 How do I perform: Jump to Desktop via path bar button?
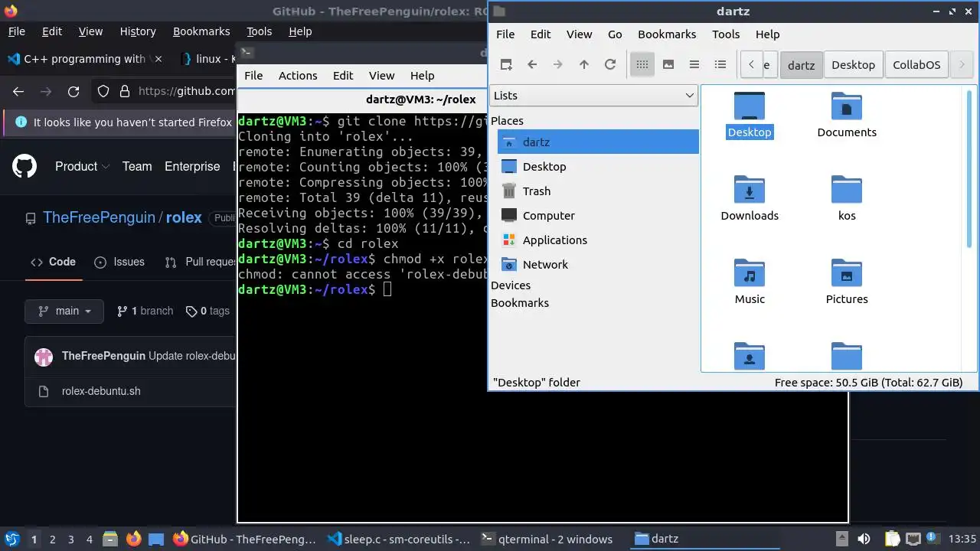click(853, 65)
